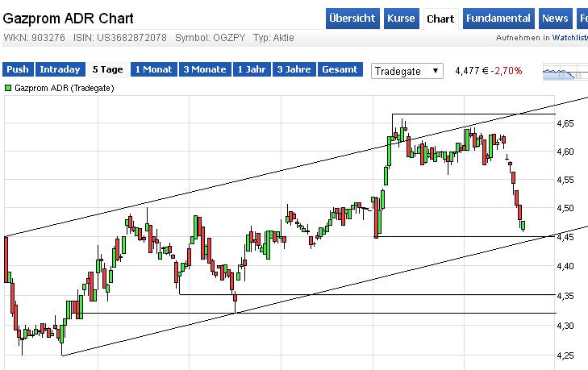Screen dimensions: 588x370
Task: Switch chart to 1 Monat
Action: tap(154, 69)
